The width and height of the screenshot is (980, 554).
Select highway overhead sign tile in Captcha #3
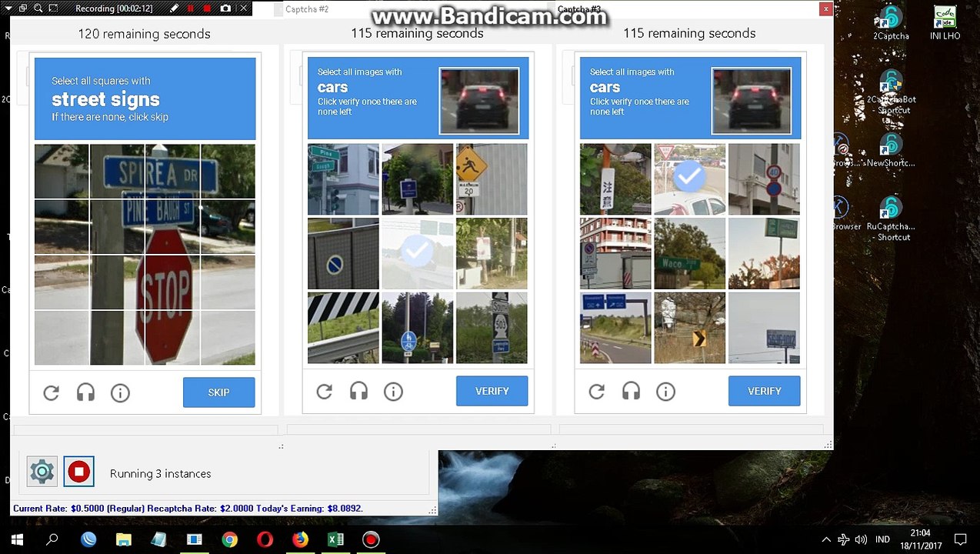pyautogui.click(x=615, y=328)
